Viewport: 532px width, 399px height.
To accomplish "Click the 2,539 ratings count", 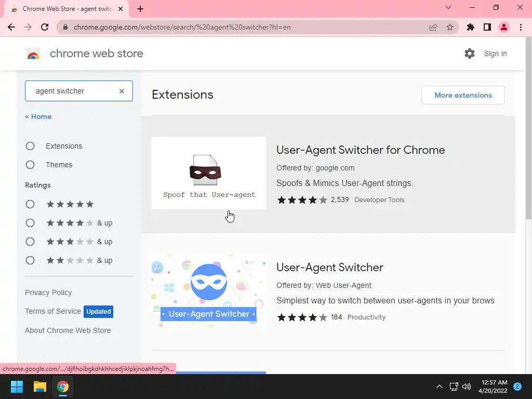I will (340, 199).
